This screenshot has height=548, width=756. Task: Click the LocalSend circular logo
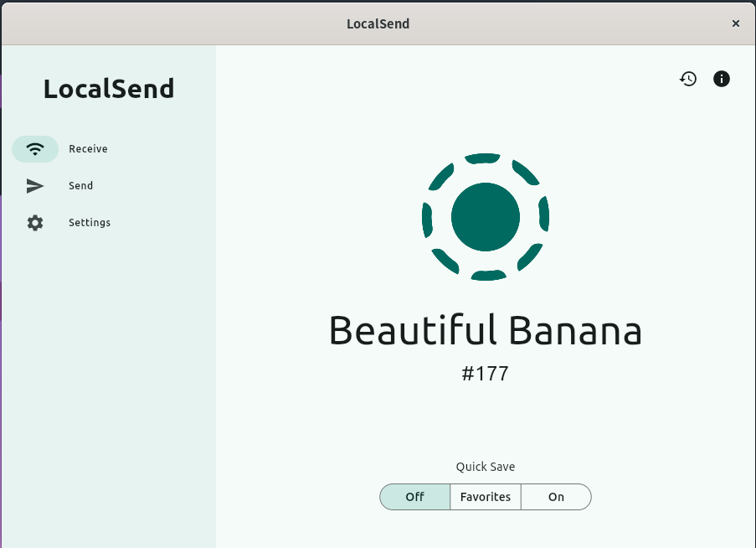(486, 216)
